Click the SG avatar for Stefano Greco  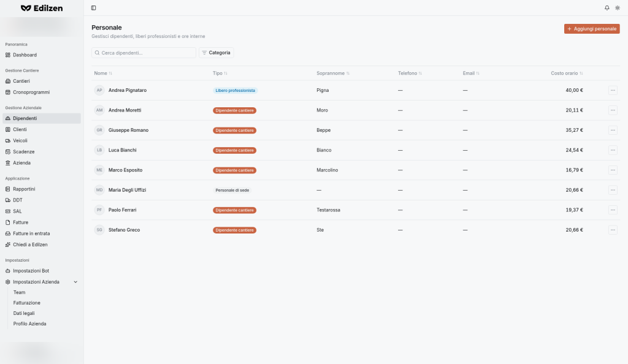(99, 230)
